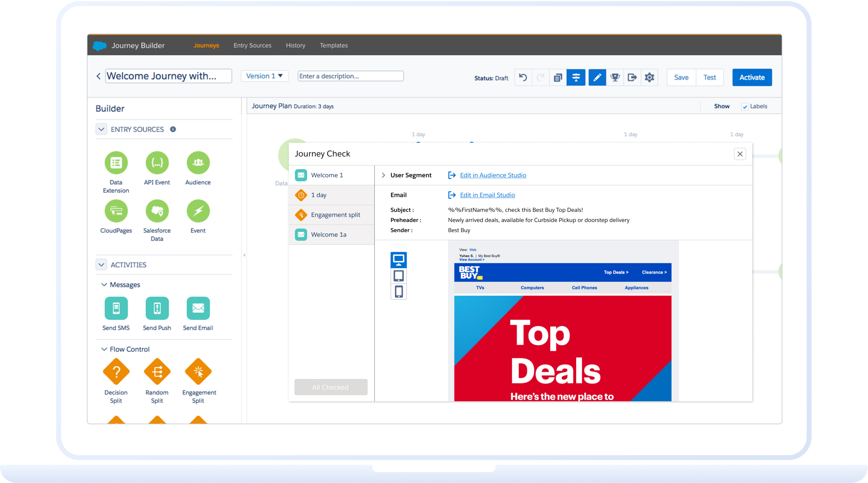This screenshot has height=483, width=868.
Task: Open Edit in Email Studio link
Action: click(487, 195)
